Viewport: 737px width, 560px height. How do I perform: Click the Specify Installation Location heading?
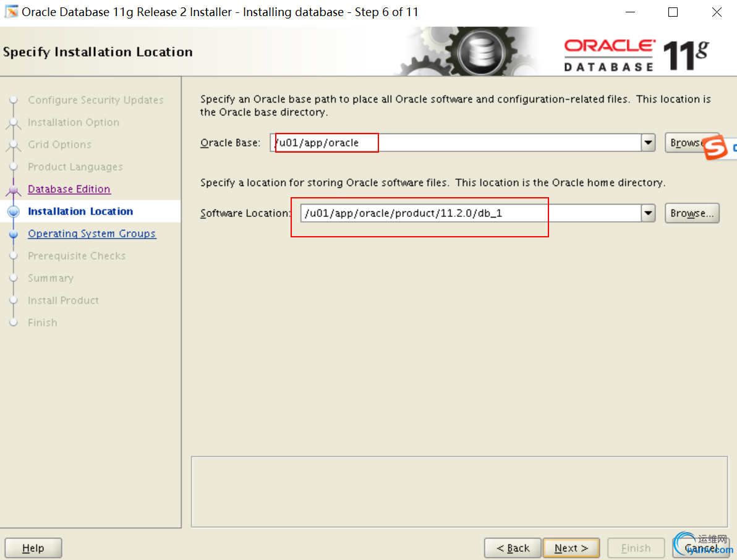tap(98, 52)
